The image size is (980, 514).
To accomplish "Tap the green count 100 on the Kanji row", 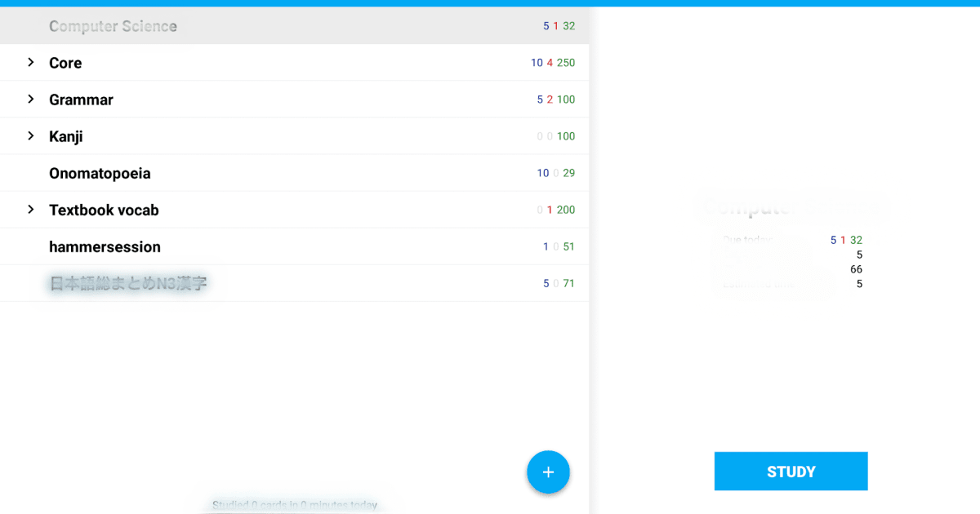I will pyautogui.click(x=565, y=135).
